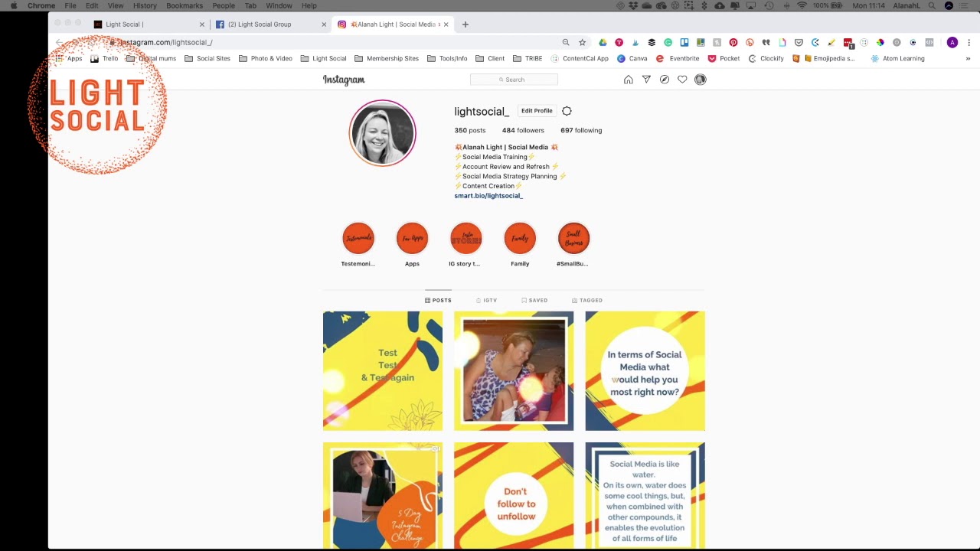This screenshot has width=980, height=551.
Task: Open the 697 following list
Action: click(581, 131)
